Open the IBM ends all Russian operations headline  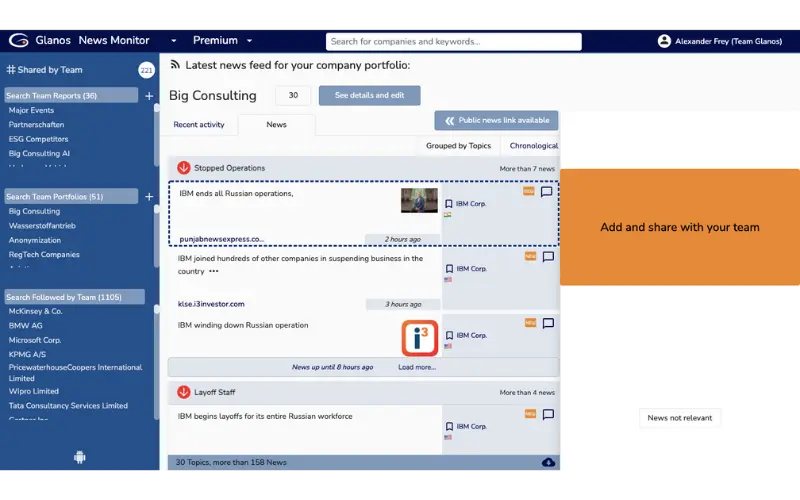point(236,193)
